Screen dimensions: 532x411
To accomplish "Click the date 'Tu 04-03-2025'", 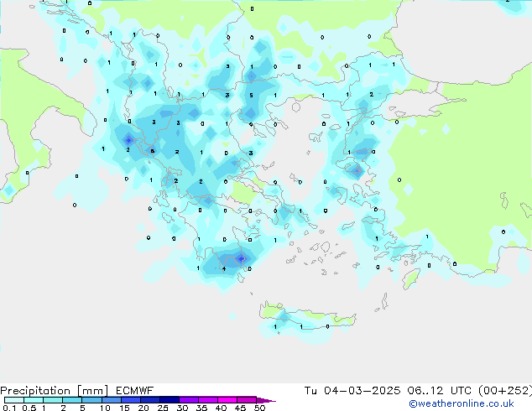I will (352, 391).
